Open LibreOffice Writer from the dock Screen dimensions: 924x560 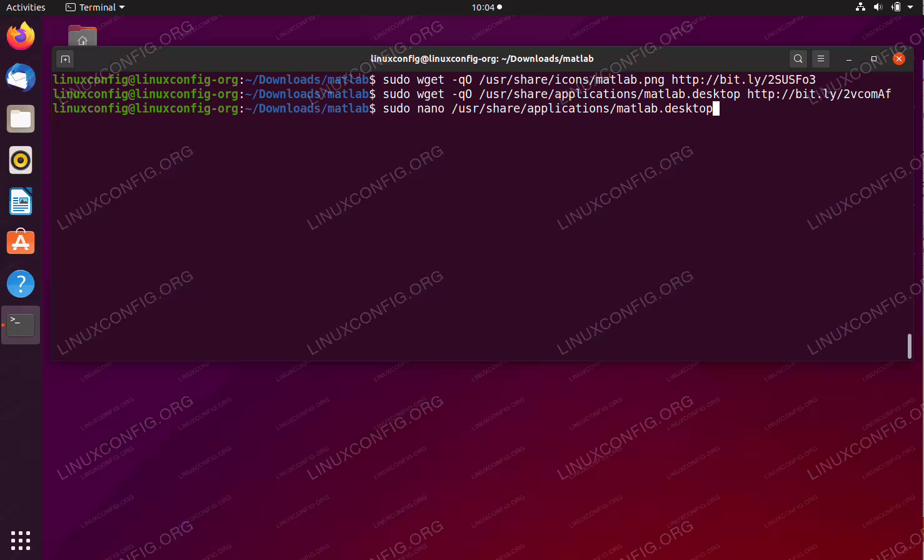pyautogui.click(x=21, y=201)
